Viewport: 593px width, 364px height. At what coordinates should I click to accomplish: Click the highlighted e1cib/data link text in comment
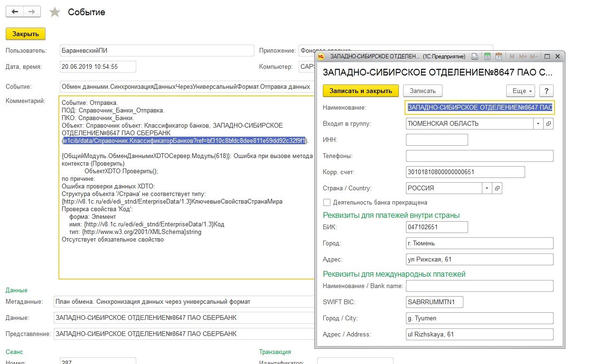[184, 141]
